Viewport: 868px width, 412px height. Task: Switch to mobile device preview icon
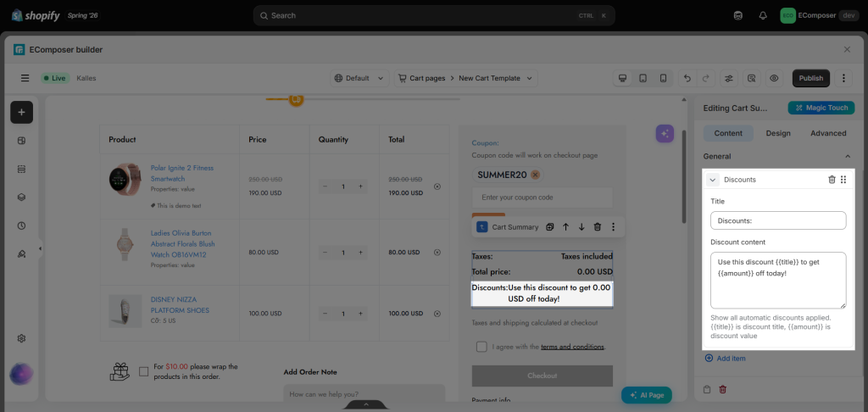pos(663,78)
